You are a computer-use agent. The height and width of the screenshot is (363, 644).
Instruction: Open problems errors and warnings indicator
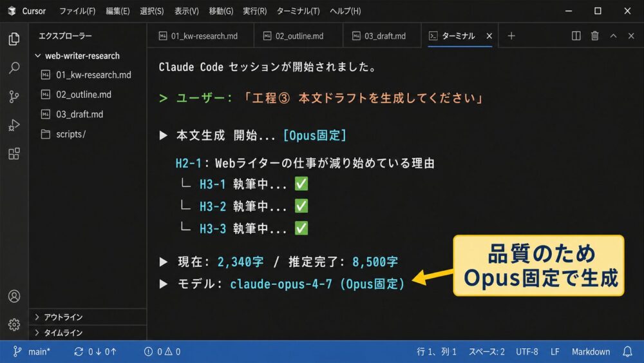(162, 351)
